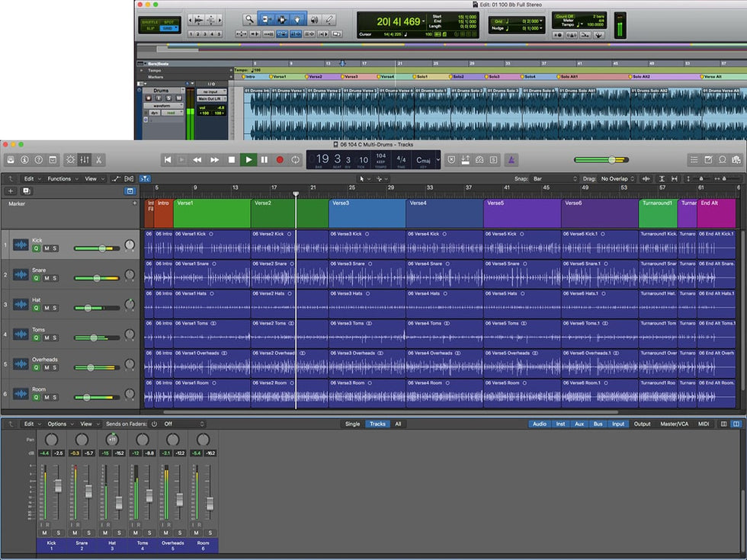Open the Scissors editors toolbar icon
Viewport: 747px width, 560px height.
[x=99, y=160]
